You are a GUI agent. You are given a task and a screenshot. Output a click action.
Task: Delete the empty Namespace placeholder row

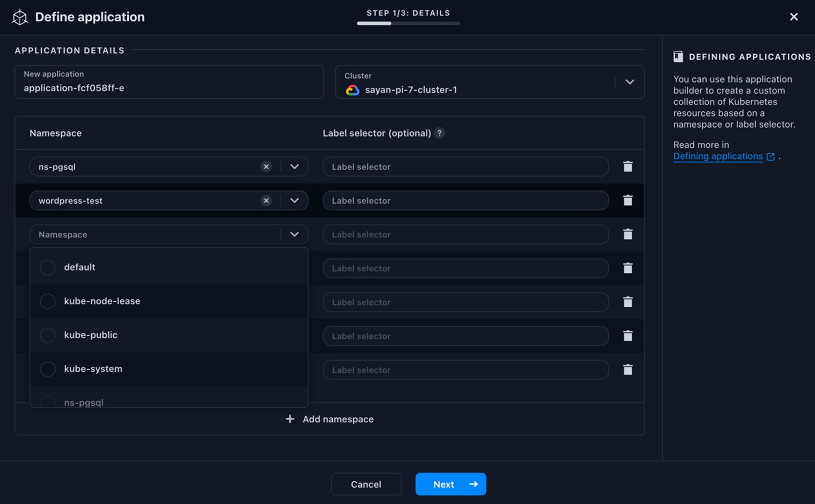click(627, 234)
